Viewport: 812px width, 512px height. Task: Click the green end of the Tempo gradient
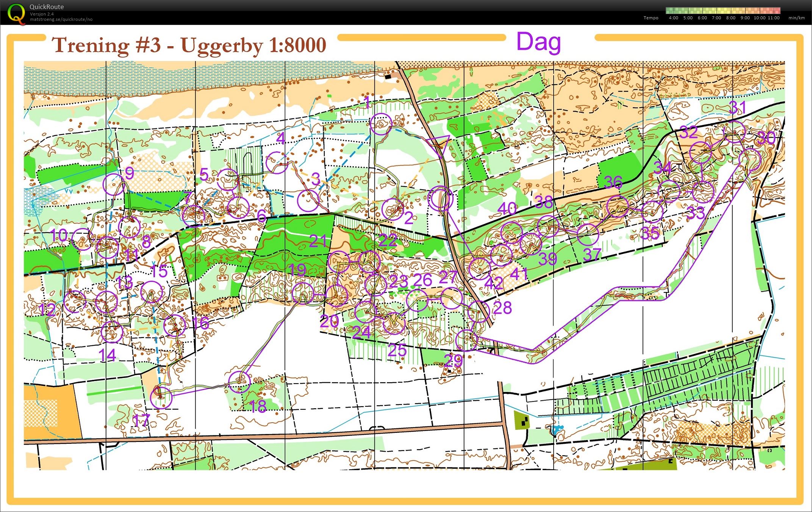click(668, 10)
